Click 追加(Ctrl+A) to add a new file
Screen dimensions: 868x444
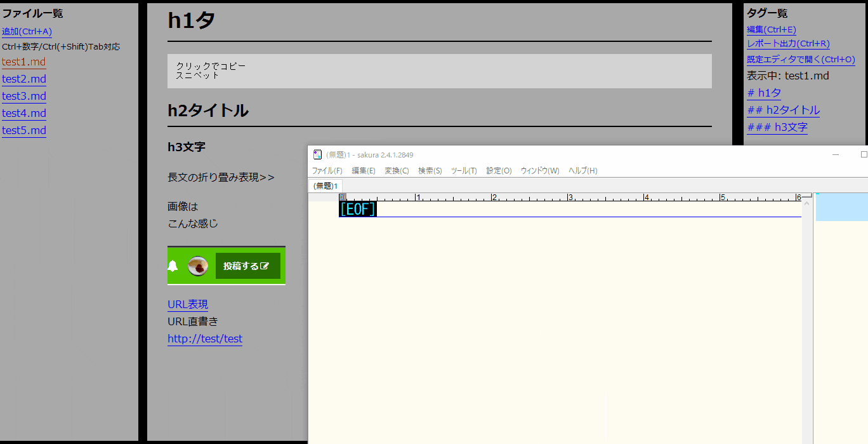(x=27, y=30)
